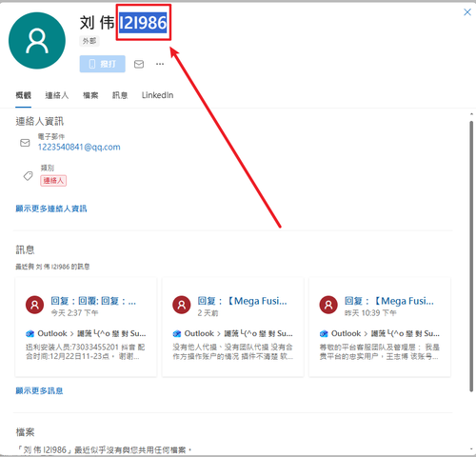Click the 檔案 section heading at the bottom
This screenshot has width=476, height=457.
tap(25, 432)
